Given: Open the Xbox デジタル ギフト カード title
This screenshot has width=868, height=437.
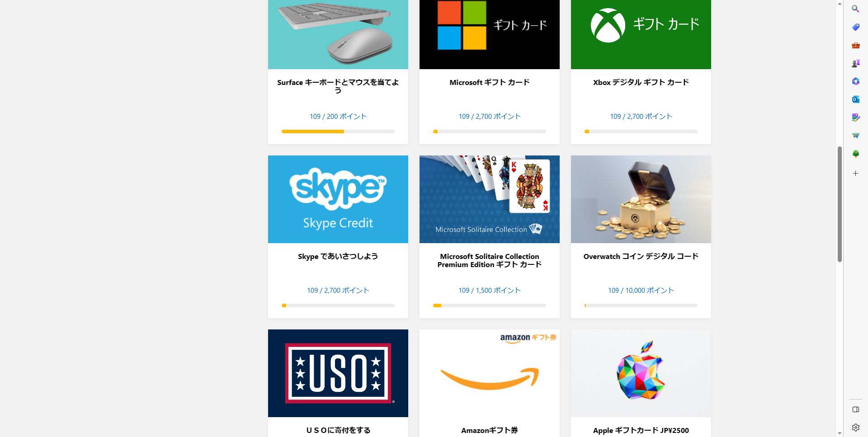Looking at the screenshot, I should tap(641, 82).
